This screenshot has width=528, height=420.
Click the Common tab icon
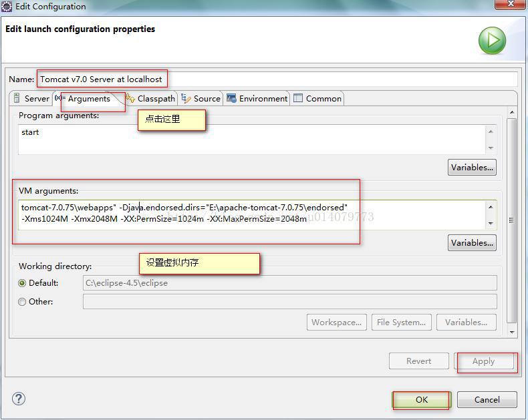298,98
